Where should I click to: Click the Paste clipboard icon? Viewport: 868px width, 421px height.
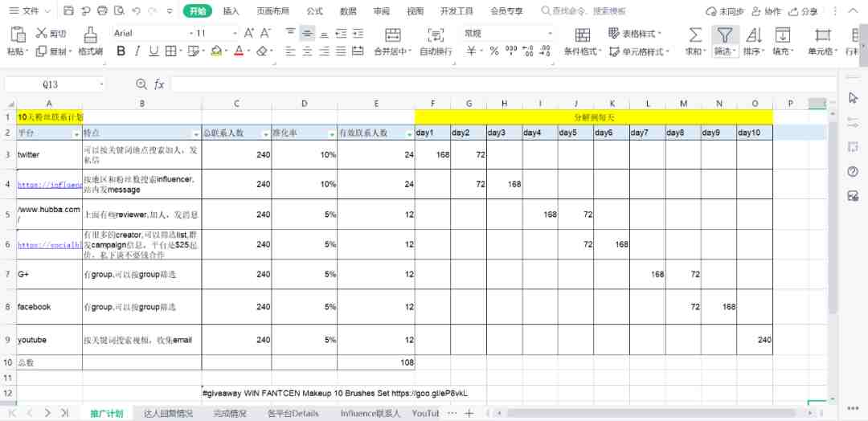point(16,35)
